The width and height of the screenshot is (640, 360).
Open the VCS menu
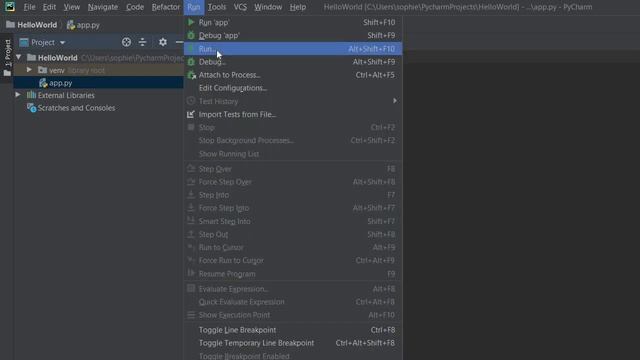click(240, 7)
